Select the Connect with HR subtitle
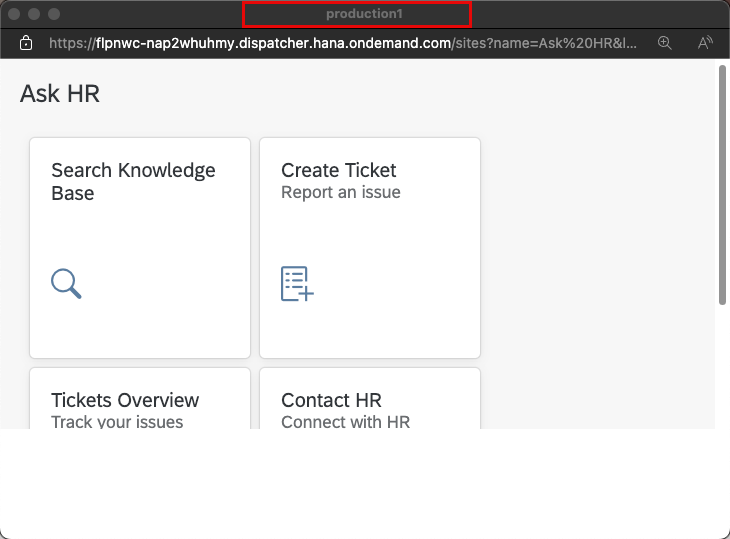The height and width of the screenshot is (539, 730). 345,422
